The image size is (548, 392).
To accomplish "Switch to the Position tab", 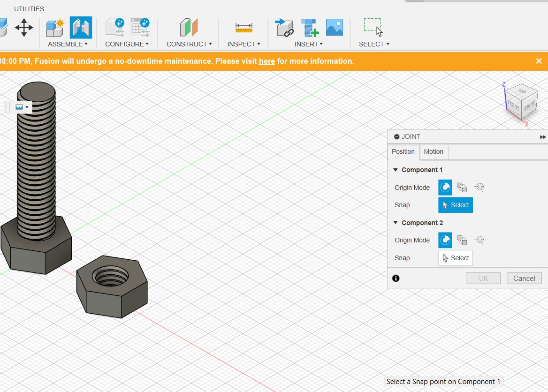I will pyautogui.click(x=403, y=151).
